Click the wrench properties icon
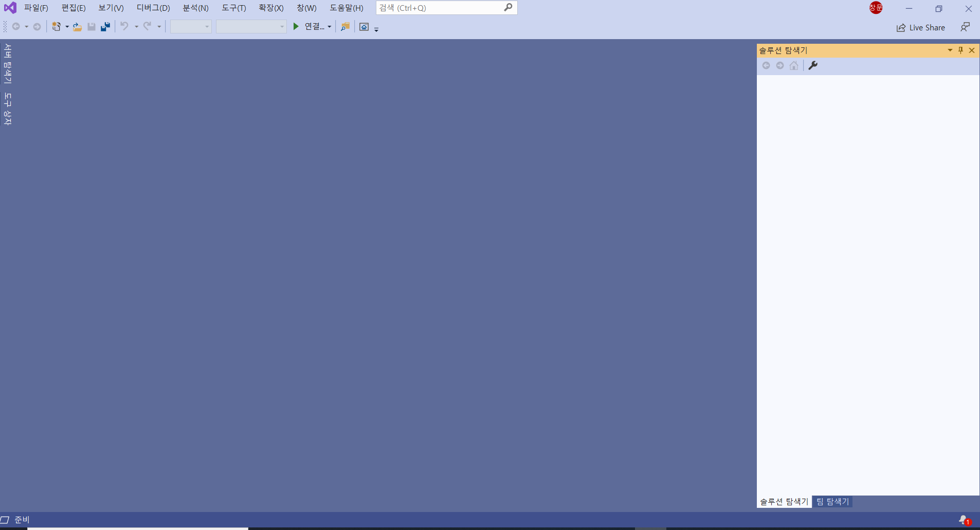980x530 pixels. pyautogui.click(x=813, y=65)
